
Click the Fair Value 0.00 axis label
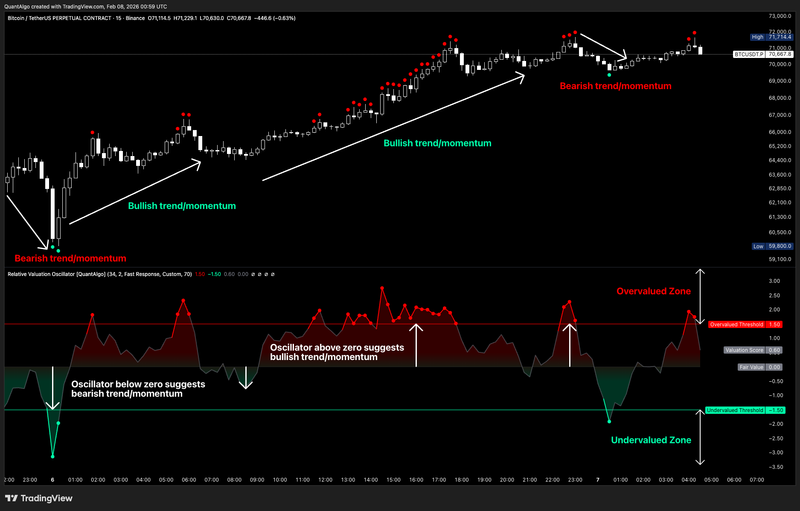pos(760,367)
